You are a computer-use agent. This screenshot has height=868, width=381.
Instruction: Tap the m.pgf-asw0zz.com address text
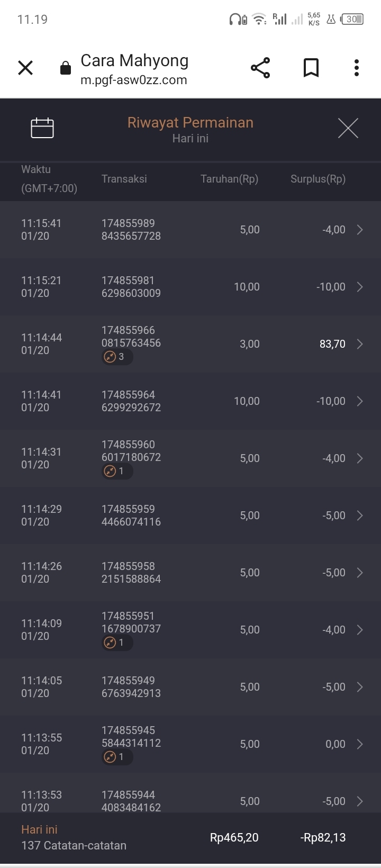(134, 80)
